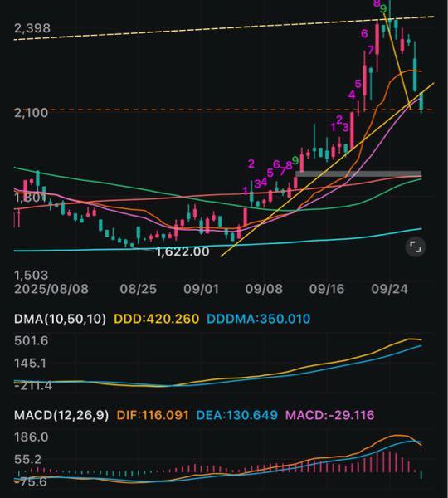Tap the 2,398 price axis label
Image resolution: width=448 pixels, height=498 pixels.
[32, 28]
